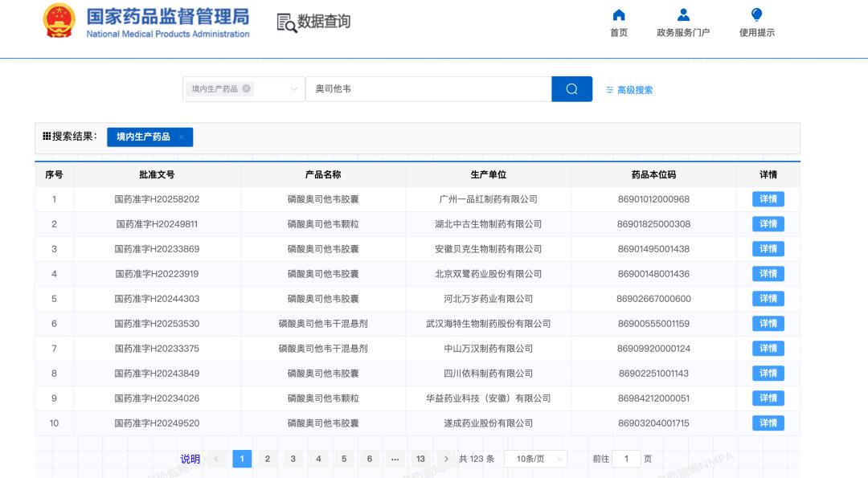The height and width of the screenshot is (478, 868).
Task: Expand the drug category dropdown arrow
Action: click(x=293, y=89)
